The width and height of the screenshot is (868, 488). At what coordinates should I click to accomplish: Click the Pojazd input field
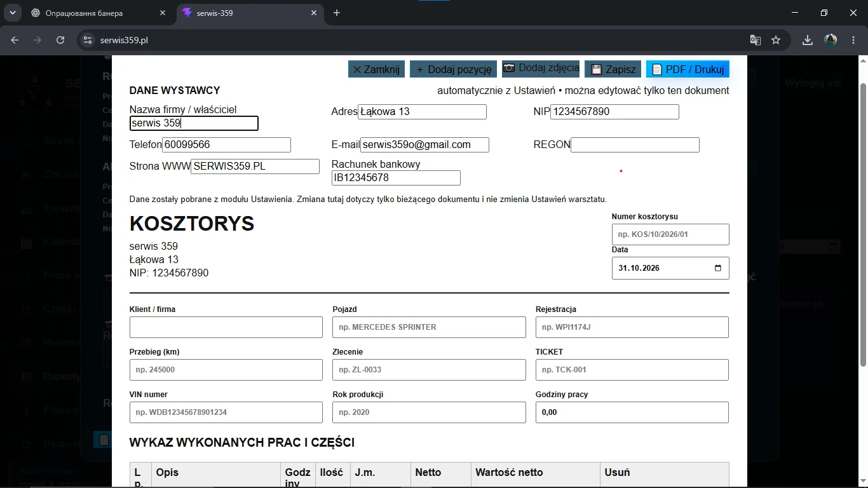(x=429, y=327)
